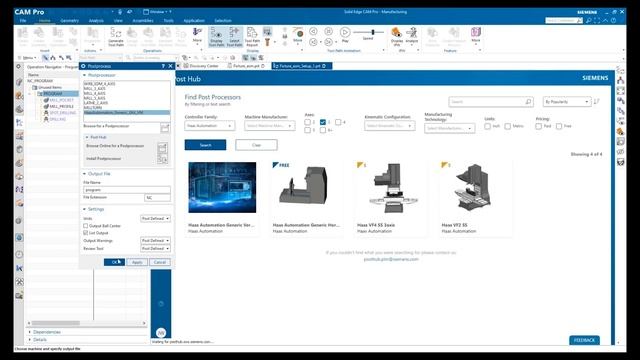The height and width of the screenshot is (360, 640).
Task: Switch to the Assemblies ribbon tab
Action: pyautogui.click(x=143, y=20)
